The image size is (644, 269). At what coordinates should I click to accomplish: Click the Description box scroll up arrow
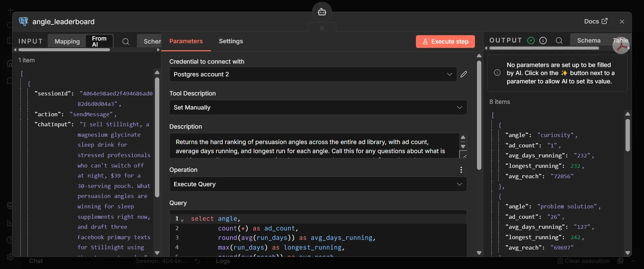tap(463, 137)
